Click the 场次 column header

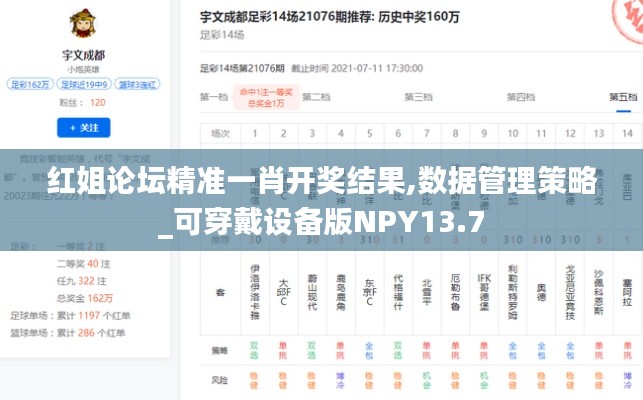click(x=220, y=133)
